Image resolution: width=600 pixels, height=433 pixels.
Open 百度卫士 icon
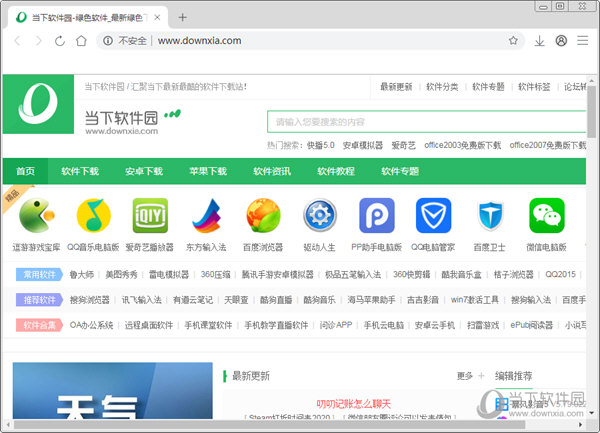tap(490, 215)
